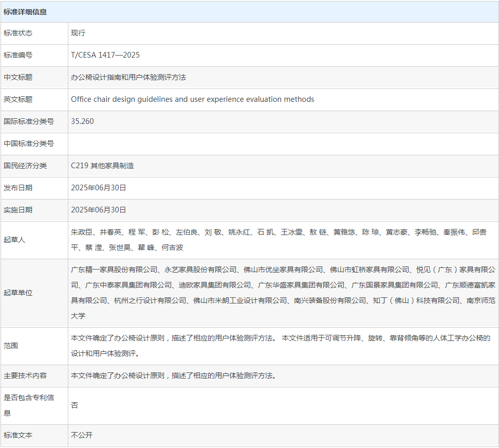
Task: Click the Chinese title 办公椅设计指南和用户体验测评方法
Action: pyautogui.click(x=128, y=77)
